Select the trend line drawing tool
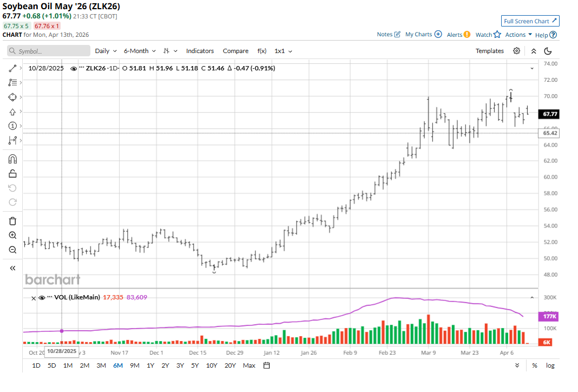The width and height of the screenshot is (578, 392). [x=13, y=68]
